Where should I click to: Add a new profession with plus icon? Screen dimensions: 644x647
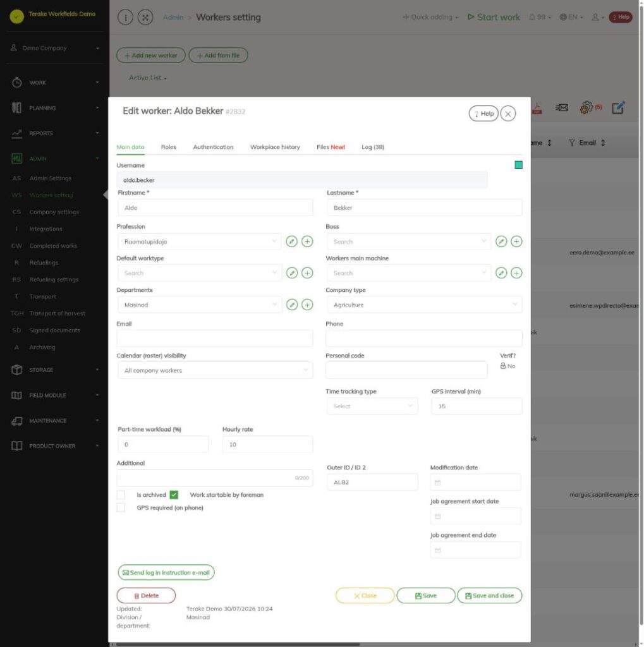[307, 241]
